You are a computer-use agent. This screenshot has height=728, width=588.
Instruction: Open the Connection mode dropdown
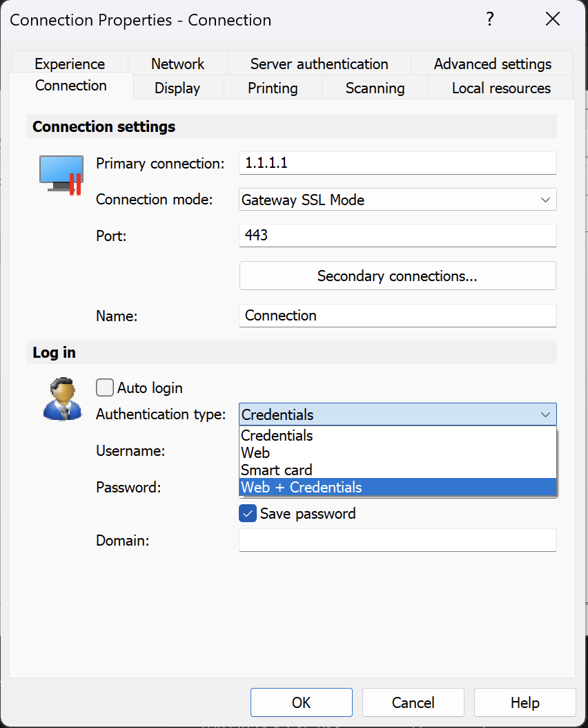[x=545, y=200]
